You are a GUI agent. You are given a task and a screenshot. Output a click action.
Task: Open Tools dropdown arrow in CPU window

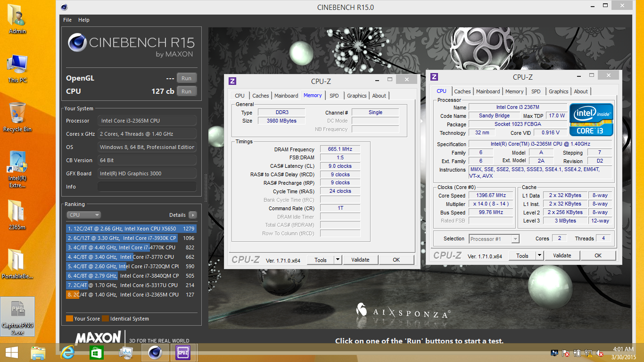[539, 255]
